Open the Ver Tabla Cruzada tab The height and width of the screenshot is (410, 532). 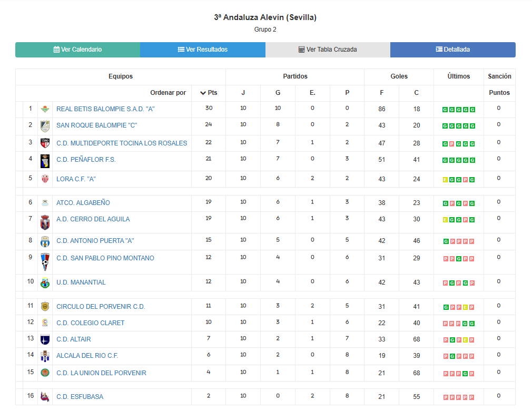point(328,50)
